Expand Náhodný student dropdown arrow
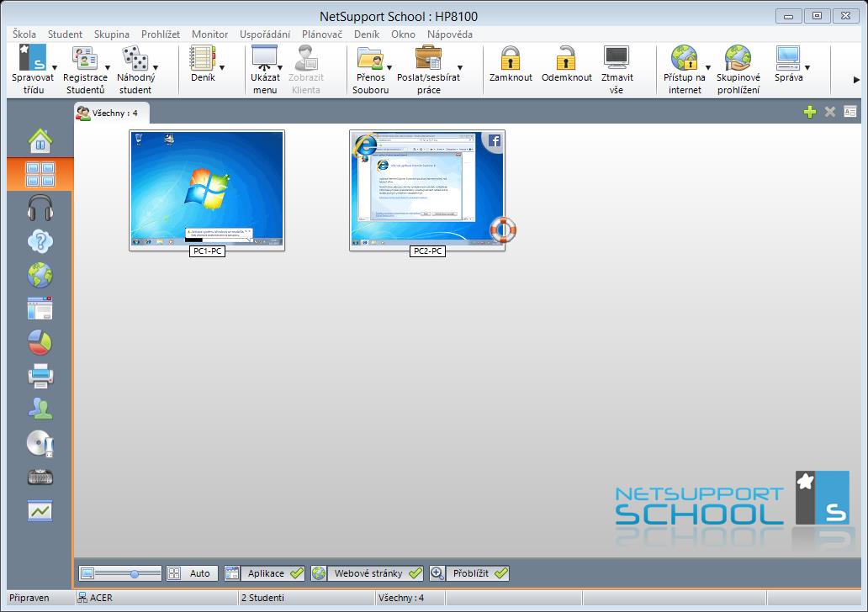Viewport: 868px width, 612px height. point(156,68)
